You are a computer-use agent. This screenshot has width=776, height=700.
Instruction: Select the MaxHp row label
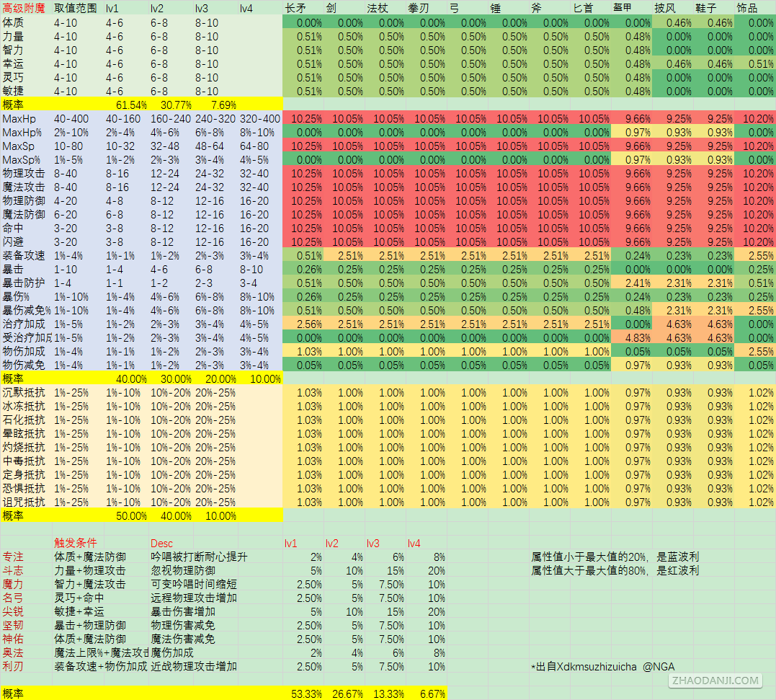click(19, 119)
